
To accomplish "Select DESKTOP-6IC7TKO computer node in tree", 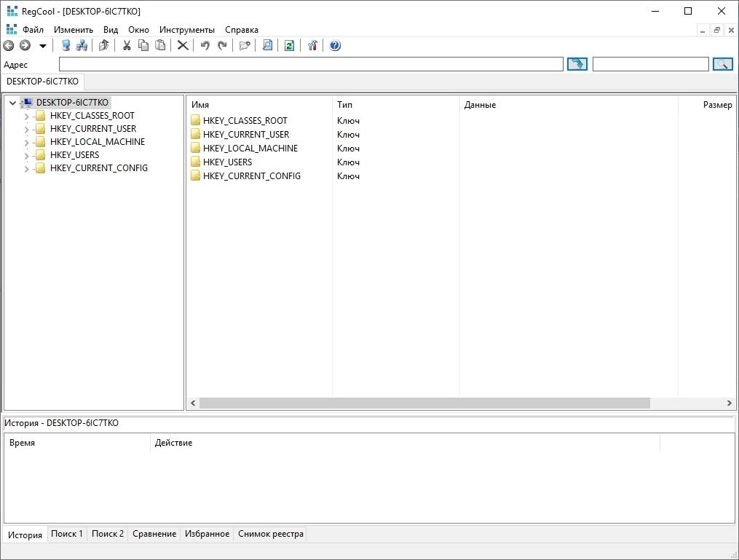I will (72, 102).
